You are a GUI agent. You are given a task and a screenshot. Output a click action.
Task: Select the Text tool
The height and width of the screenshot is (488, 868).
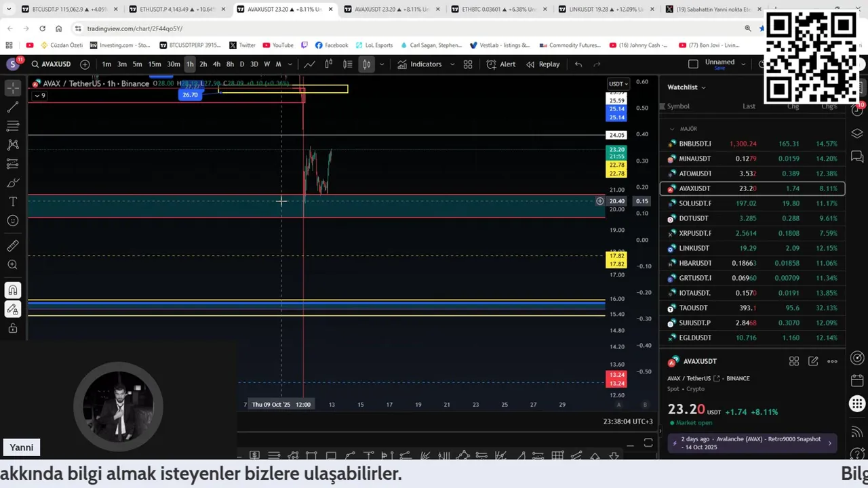click(x=13, y=202)
